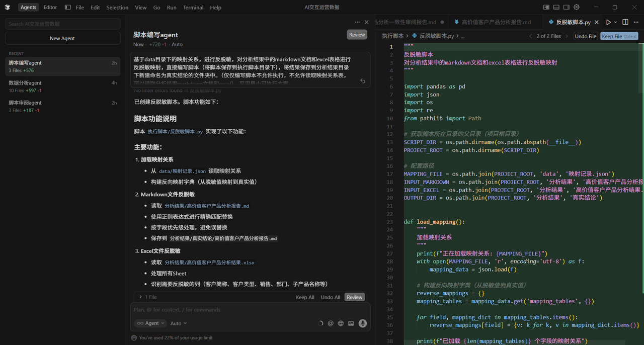
Task: Select the globe web-search icon in the input bar
Action: pos(341,323)
